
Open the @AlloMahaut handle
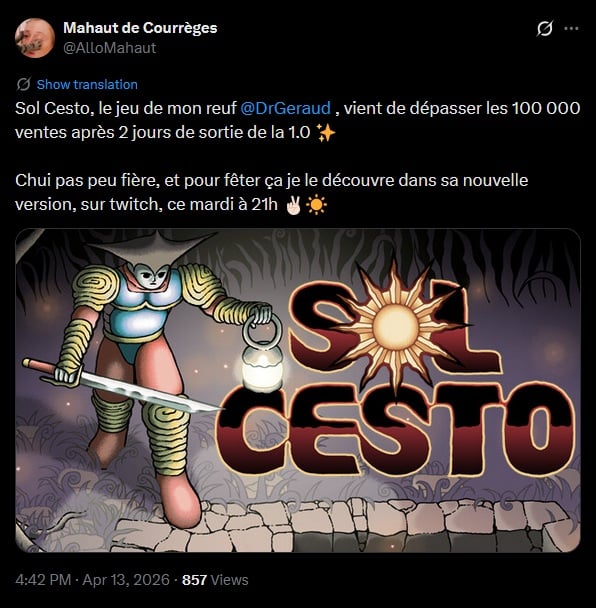pos(109,48)
